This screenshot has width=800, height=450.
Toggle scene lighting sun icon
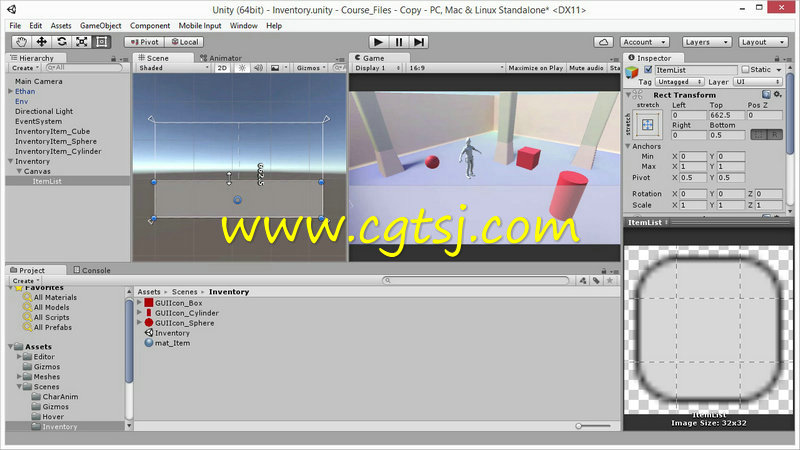click(x=242, y=68)
